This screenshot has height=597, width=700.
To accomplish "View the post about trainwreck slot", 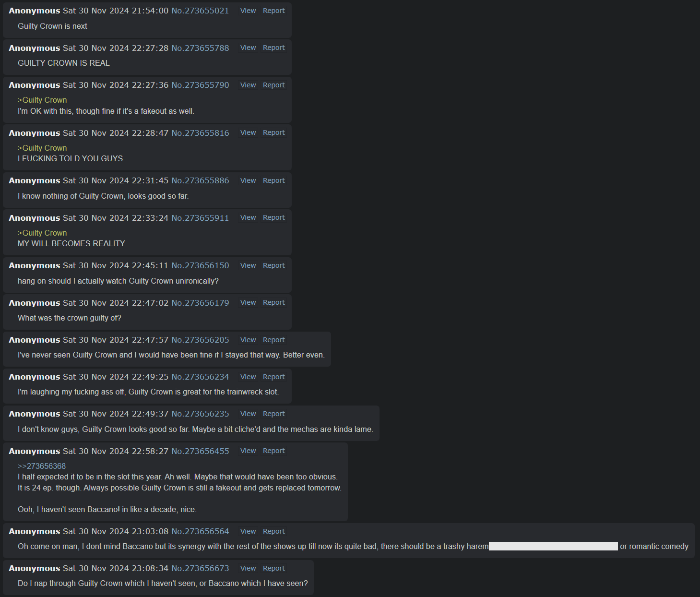I will (248, 377).
